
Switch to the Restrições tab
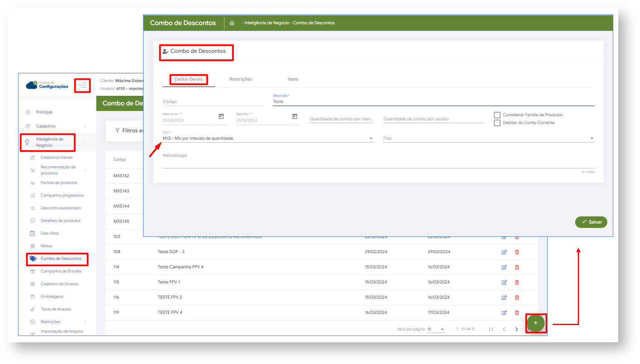pyautogui.click(x=241, y=79)
